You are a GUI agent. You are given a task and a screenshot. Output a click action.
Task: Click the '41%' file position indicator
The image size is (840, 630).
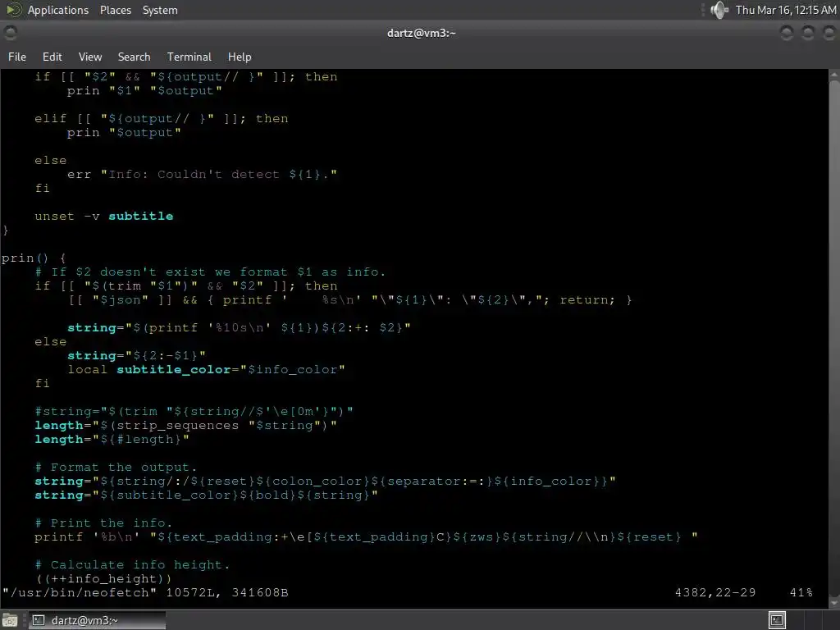click(801, 592)
